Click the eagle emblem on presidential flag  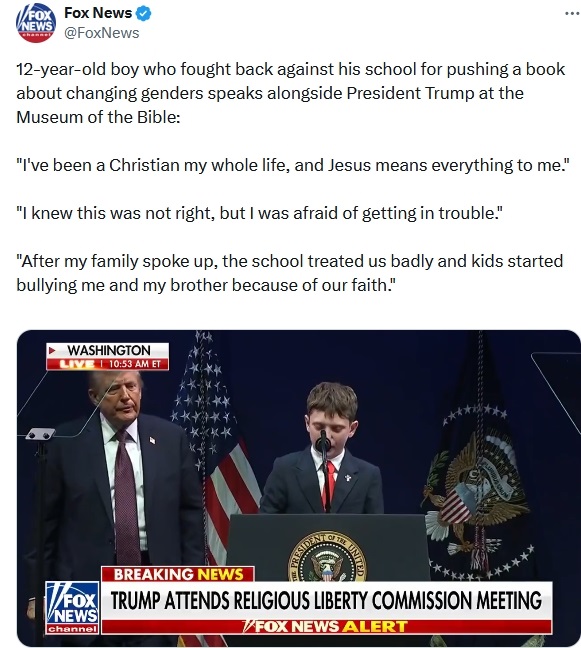(475, 492)
